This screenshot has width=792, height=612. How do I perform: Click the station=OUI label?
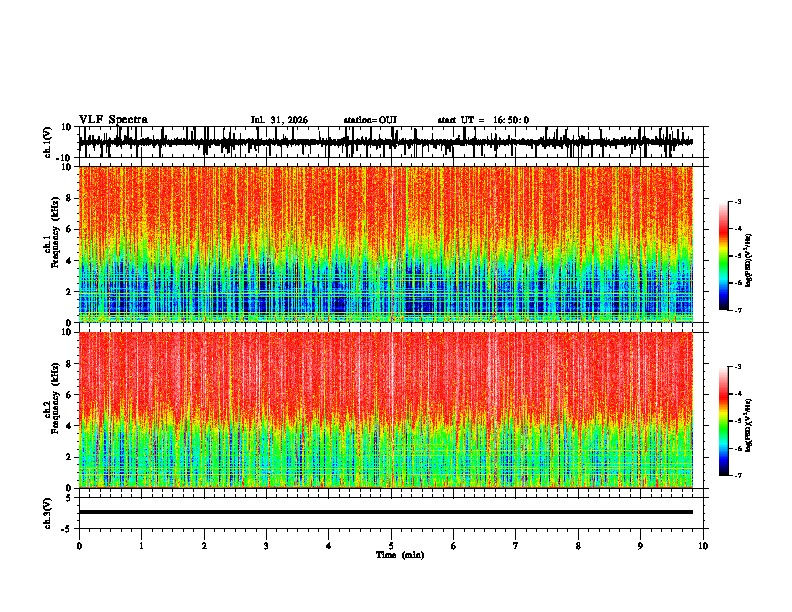(370, 120)
